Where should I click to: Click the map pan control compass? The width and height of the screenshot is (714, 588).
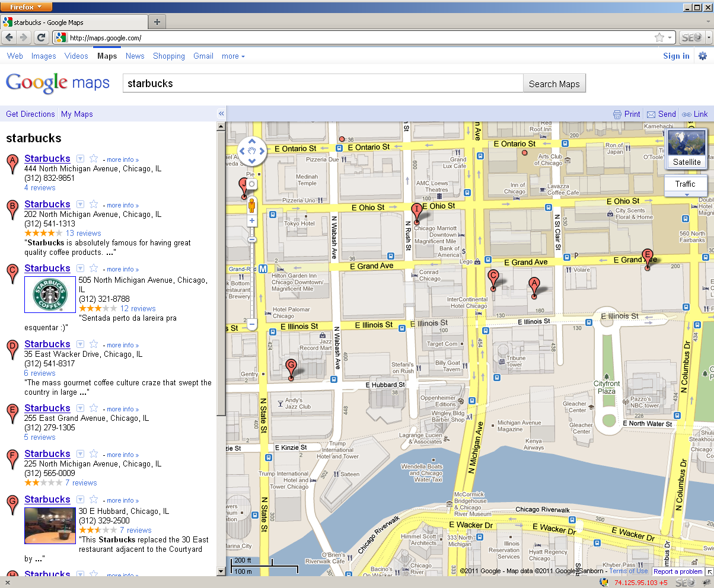tap(252, 151)
